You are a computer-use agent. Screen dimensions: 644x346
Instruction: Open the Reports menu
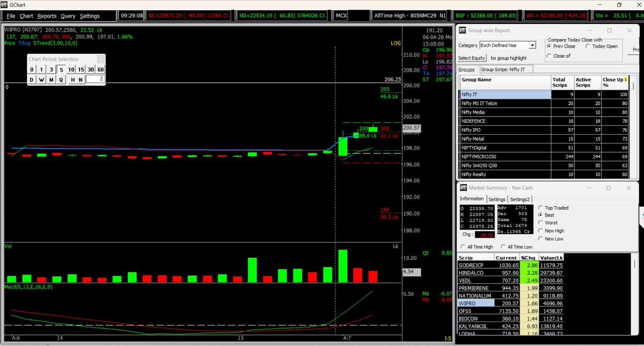pos(47,16)
